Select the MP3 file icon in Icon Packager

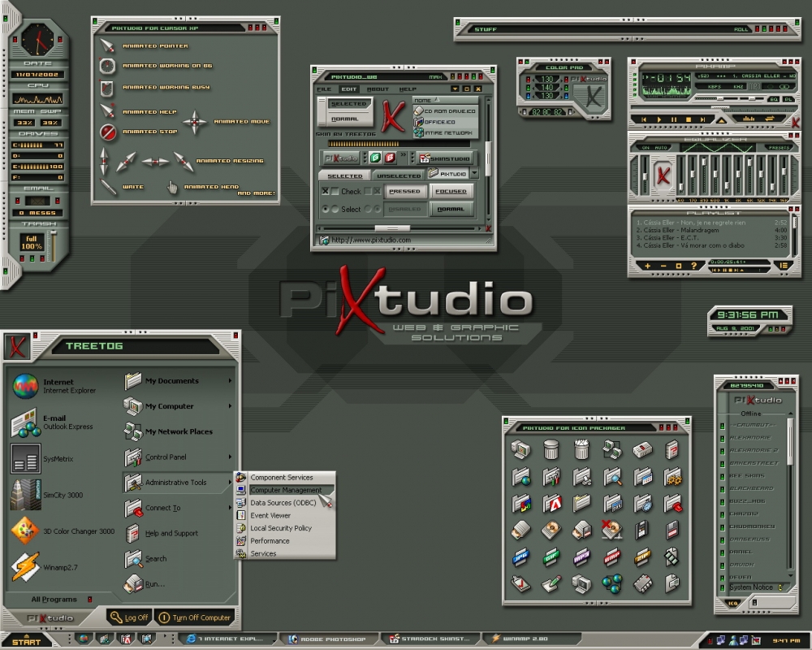581,557
